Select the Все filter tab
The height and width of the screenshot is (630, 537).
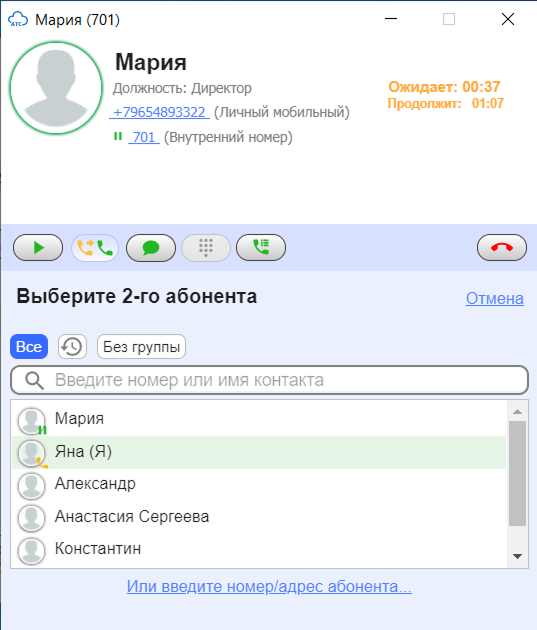29,346
